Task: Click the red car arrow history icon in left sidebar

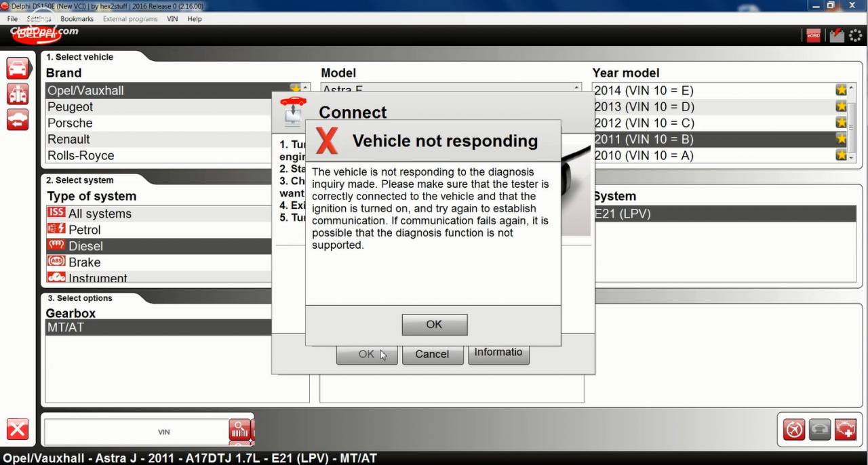Action: 18,119
